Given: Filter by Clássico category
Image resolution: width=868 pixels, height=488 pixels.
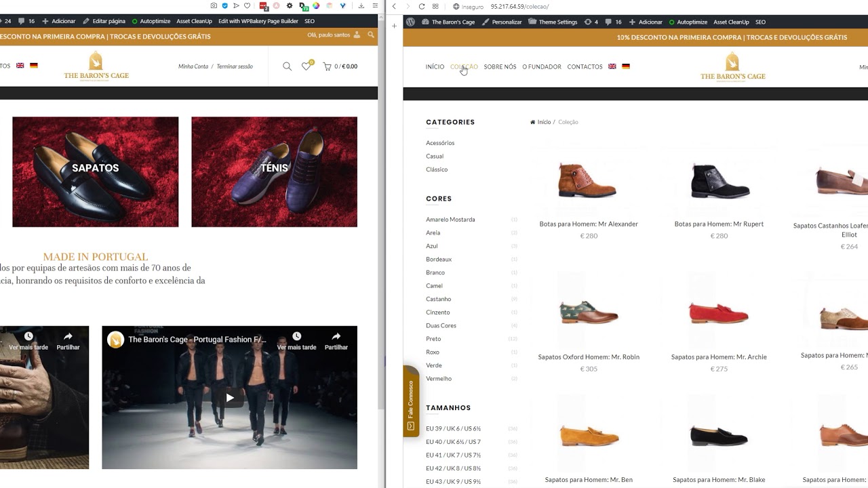Looking at the screenshot, I should tap(437, 169).
